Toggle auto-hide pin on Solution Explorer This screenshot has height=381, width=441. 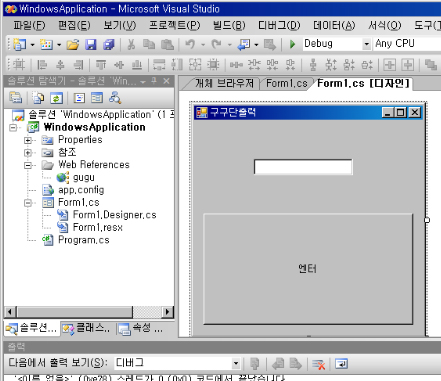point(154,81)
